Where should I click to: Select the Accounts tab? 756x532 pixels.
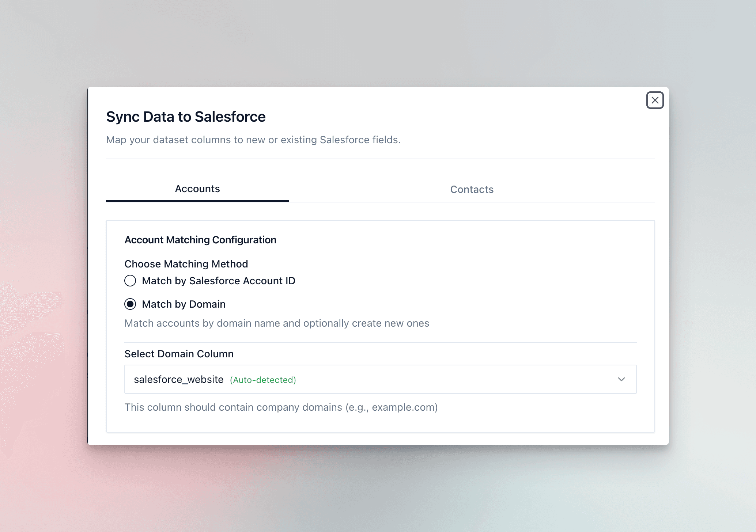[x=197, y=189]
